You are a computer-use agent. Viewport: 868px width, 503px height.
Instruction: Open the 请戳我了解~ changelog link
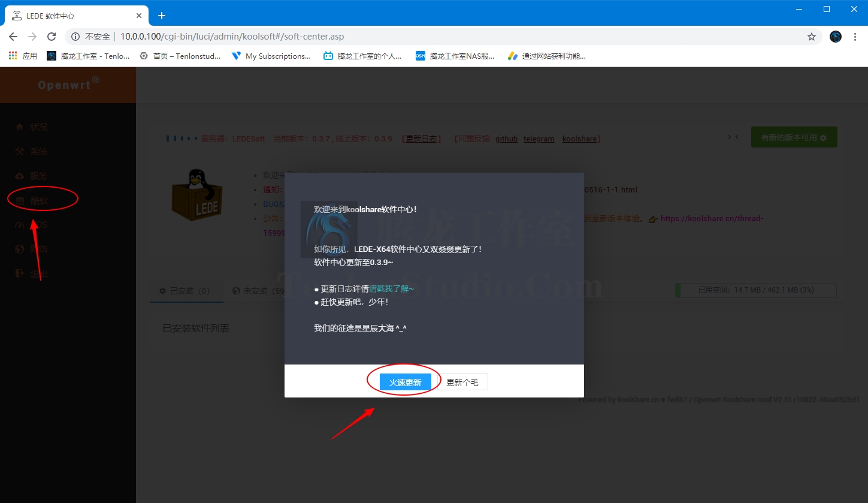(x=391, y=288)
